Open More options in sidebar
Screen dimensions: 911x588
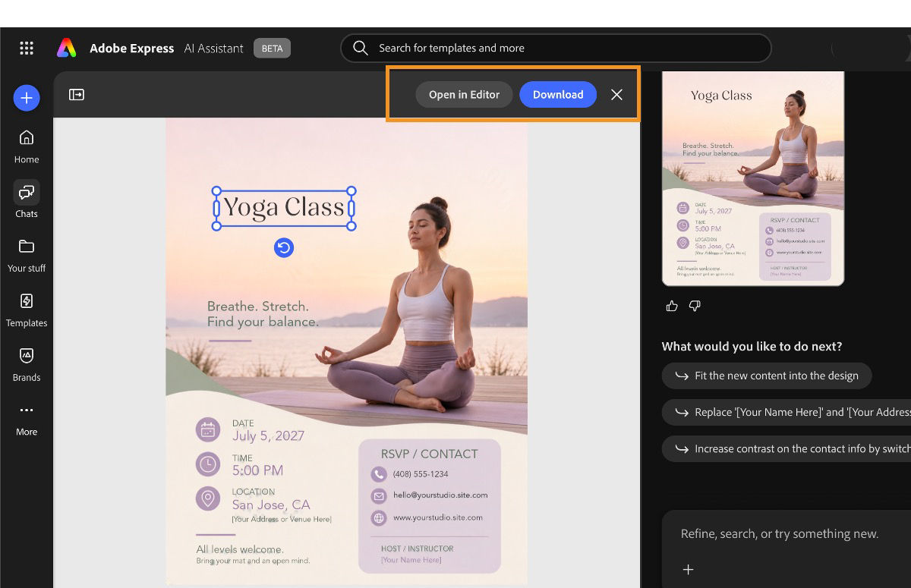pos(27,419)
